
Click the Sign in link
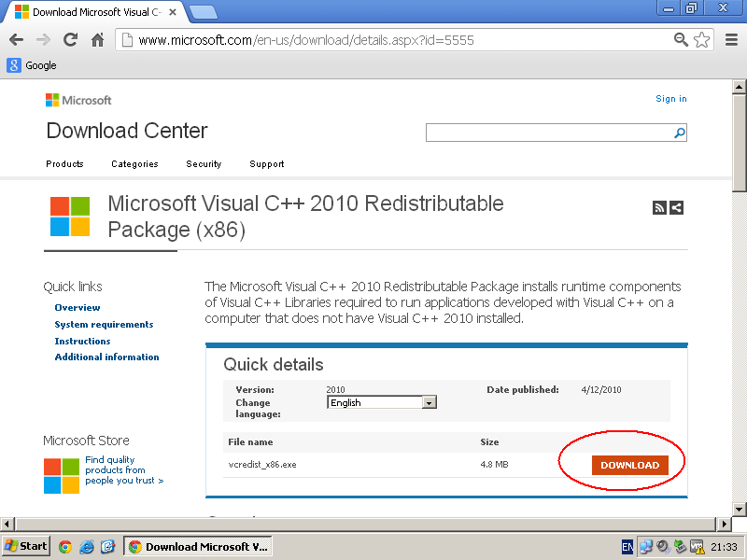pos(671,99)
